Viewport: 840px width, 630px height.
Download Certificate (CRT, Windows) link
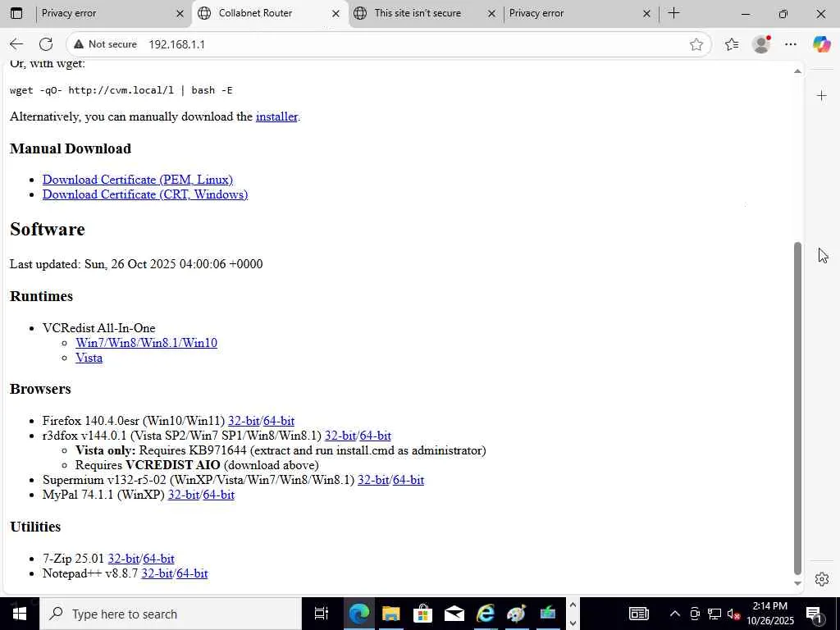[x=145, y=194]
